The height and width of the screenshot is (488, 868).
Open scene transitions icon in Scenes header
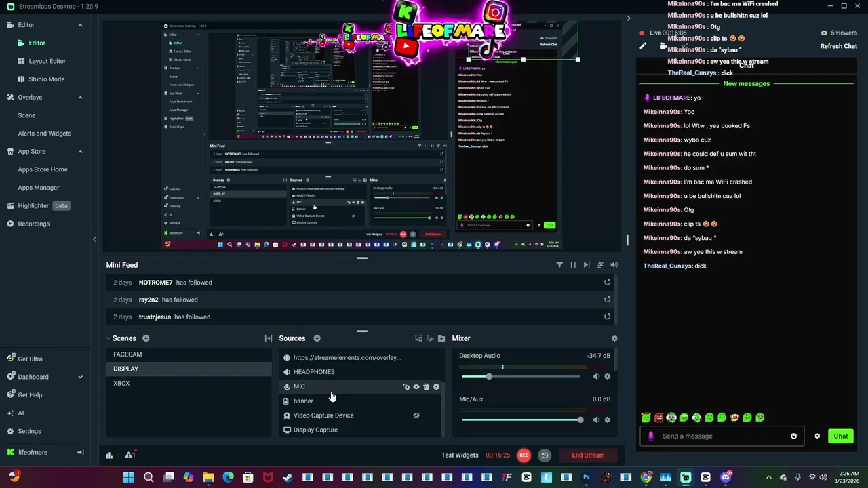269,338
